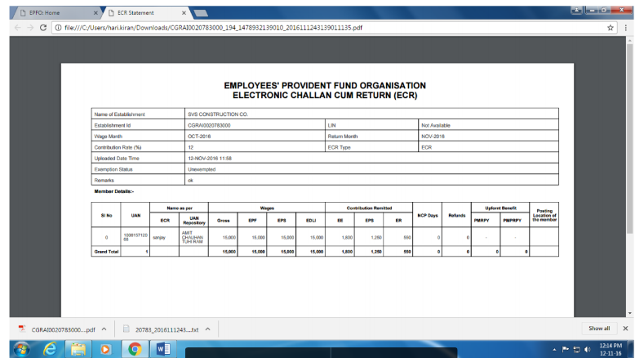Screen dimensions: 644x358
Task: Open Internet Explorer from the taskbar
Action: (50, 349)
